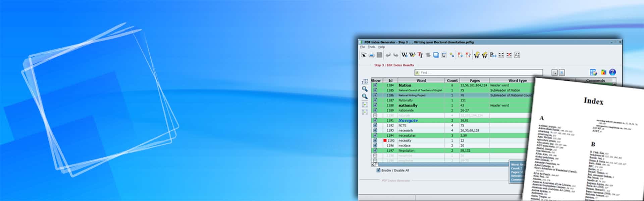Click the grey stacked layers toolbar icon
Viewport: 644px width, 201px height.
tap(428, 55)
